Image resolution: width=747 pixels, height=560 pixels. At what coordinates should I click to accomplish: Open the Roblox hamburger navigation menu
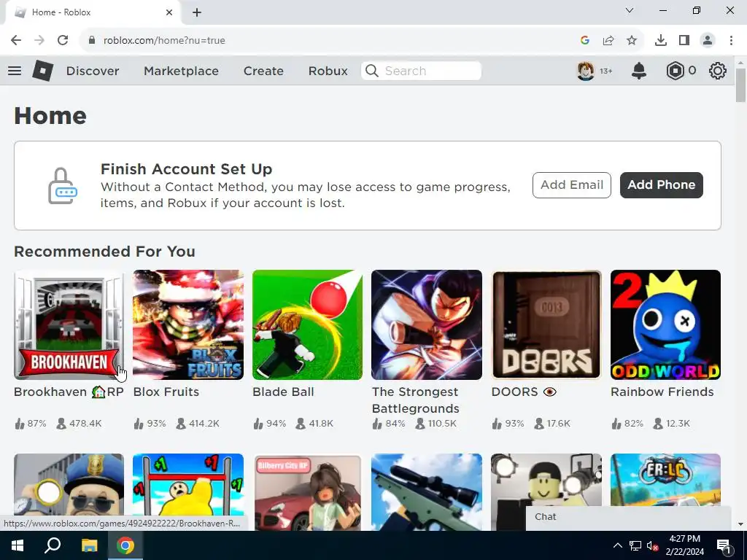15,71
